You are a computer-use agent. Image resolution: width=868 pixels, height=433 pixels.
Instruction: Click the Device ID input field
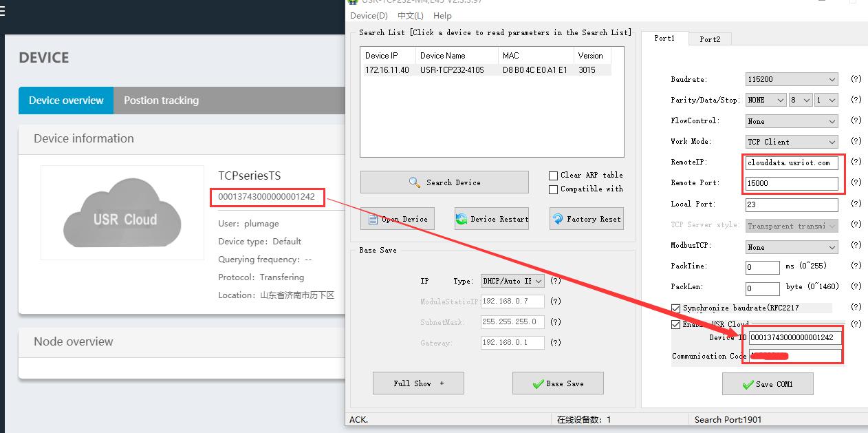[x=795, y=338]
